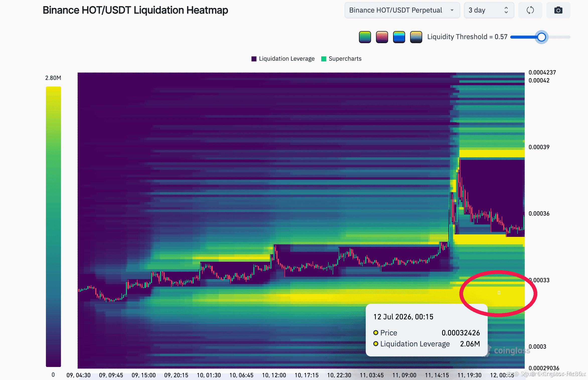Click the 09, 15:00 time axis label

144,375
